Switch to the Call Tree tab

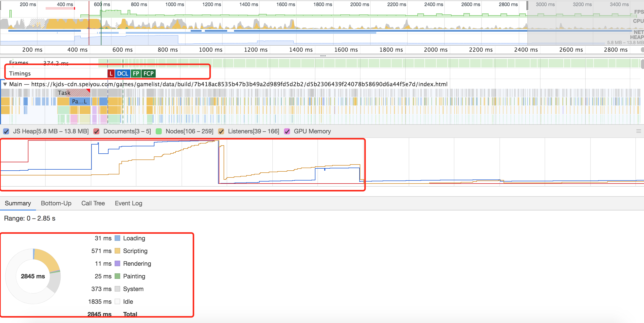pyautogui.click(x=93, y=203)
